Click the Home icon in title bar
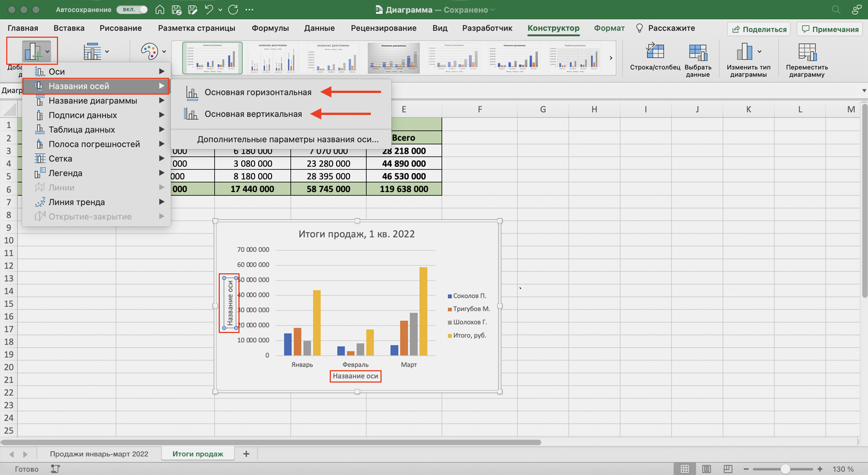Screen dimensions: 868x475 (160, 10)
